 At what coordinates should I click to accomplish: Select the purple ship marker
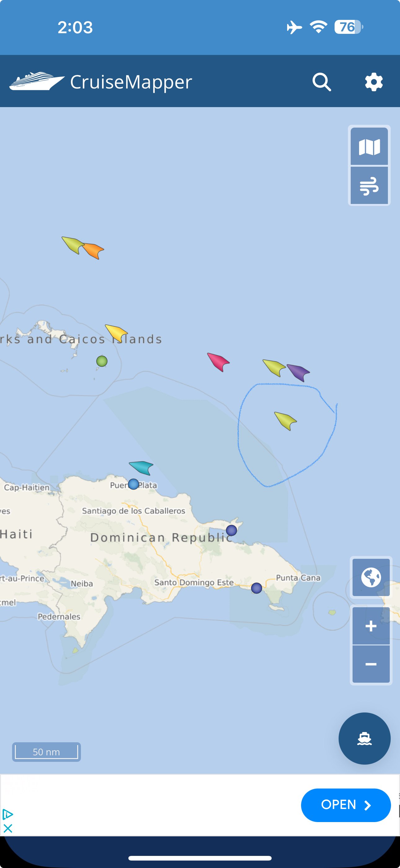(x=298, y=372)
